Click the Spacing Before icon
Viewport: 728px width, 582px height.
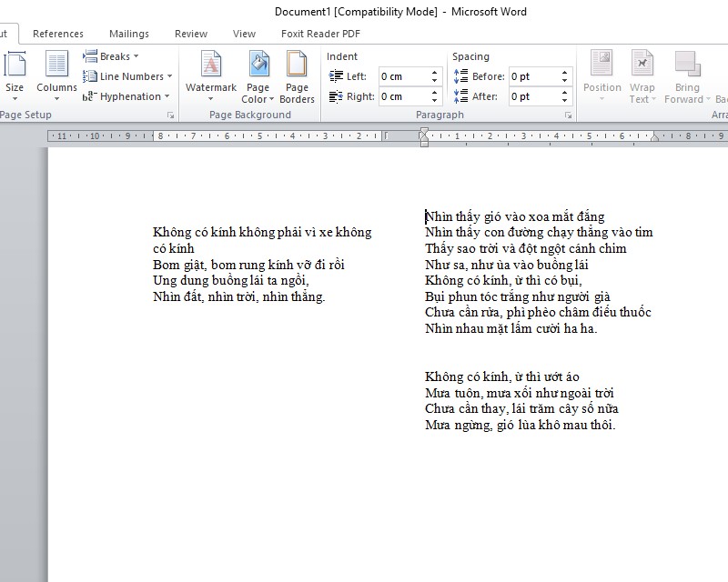461,76
